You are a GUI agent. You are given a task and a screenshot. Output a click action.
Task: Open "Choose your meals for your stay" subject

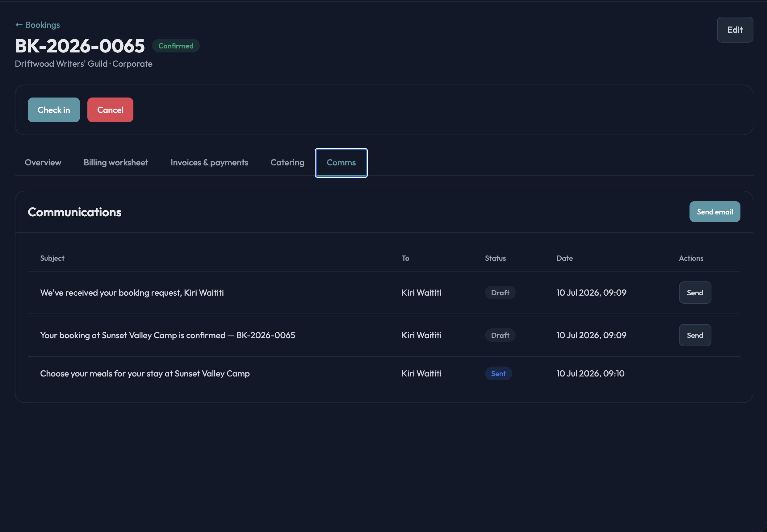click(x=145, y=374)
